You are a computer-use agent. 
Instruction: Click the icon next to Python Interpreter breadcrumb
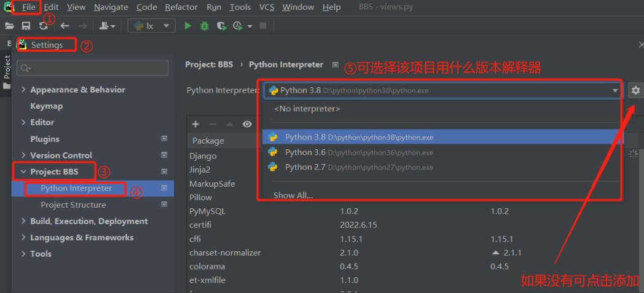[336, 64]
